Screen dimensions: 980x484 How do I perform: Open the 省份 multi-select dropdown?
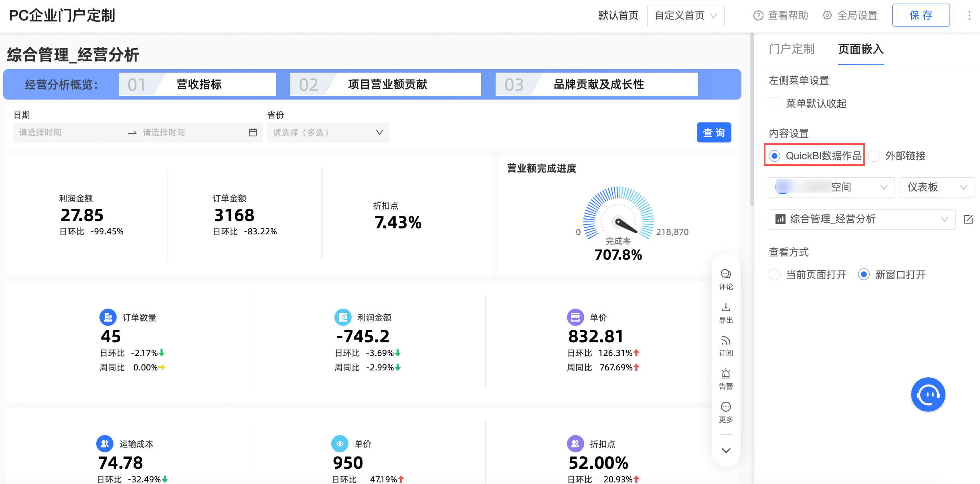tap(328, 132)
